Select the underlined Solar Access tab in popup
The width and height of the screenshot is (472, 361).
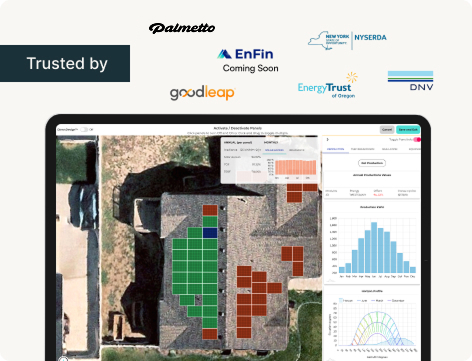click(x=274, y=150)
